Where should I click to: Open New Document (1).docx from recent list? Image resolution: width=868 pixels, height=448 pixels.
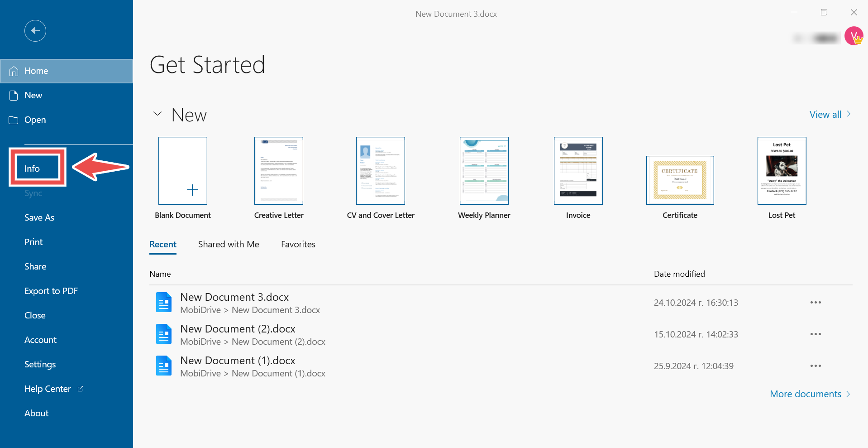[x=238, y=361]
